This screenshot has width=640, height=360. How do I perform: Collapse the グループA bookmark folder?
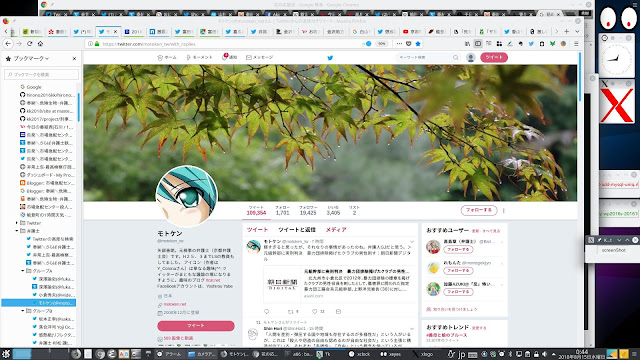pos(23,271)
